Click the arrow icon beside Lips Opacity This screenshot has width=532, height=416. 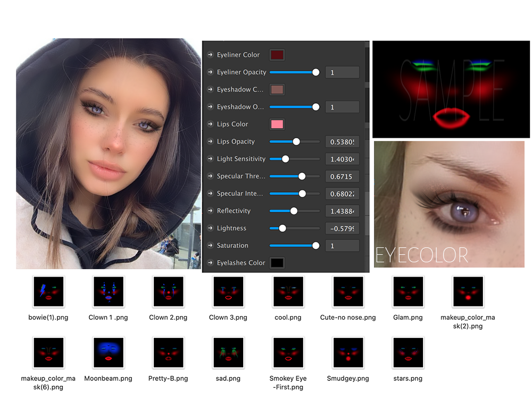click(210, 141)
